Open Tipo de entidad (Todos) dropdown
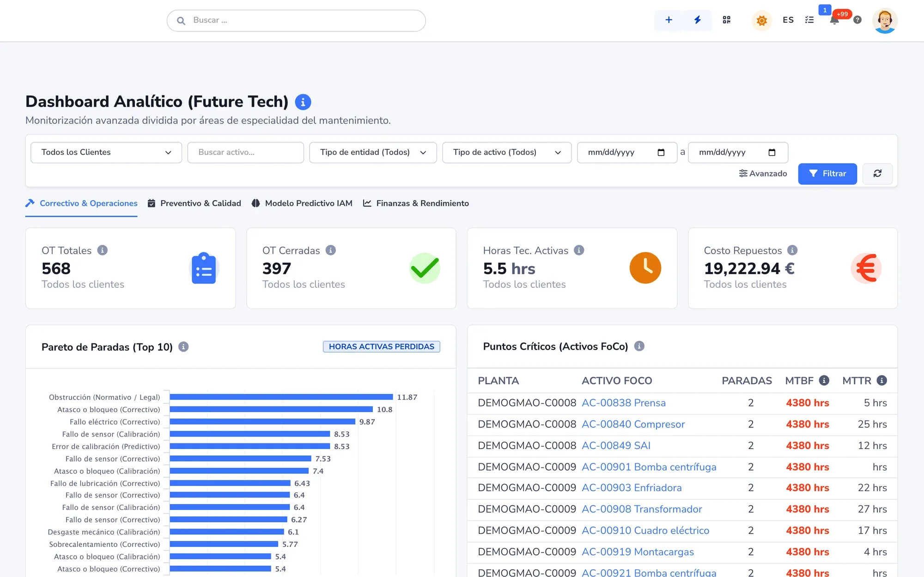Image resolution: width=924 pixels, height=577 pixels. [x=373, y=152]
